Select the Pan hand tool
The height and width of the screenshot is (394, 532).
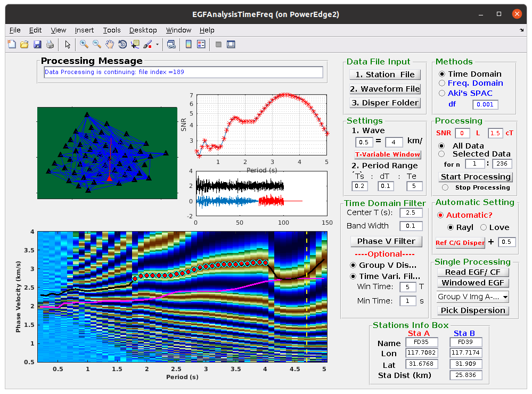coord(110,44)
